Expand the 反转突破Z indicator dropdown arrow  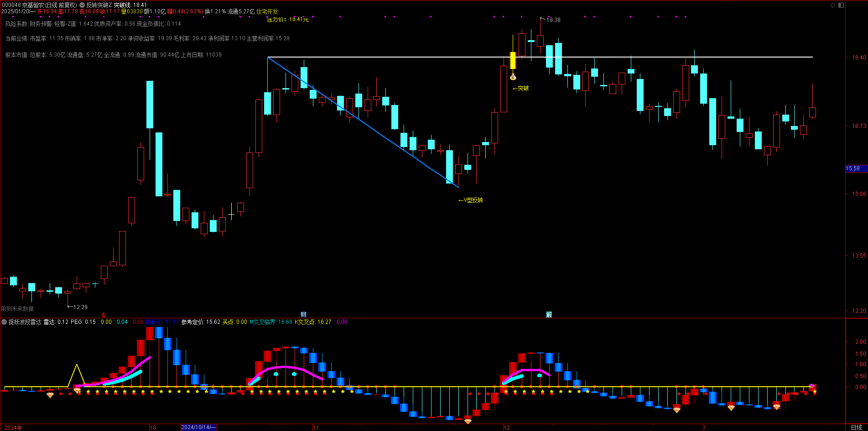click(83, 5)
